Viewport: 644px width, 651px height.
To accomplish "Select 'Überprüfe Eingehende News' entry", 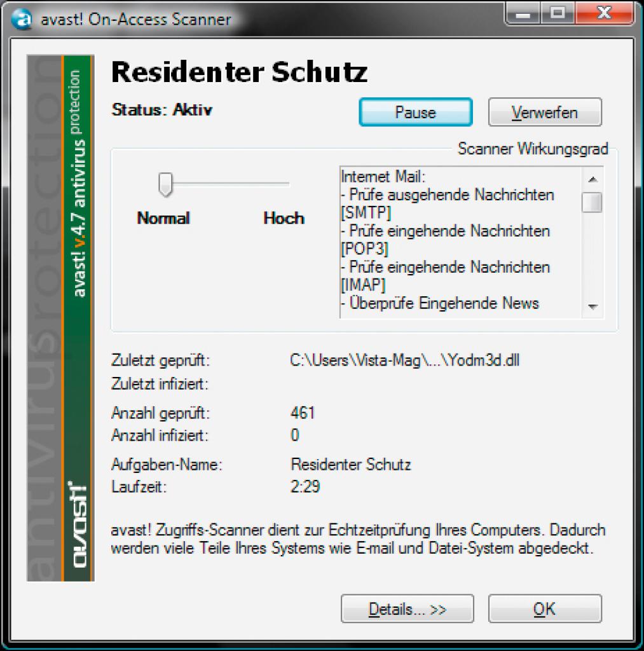I will (440, 303).
